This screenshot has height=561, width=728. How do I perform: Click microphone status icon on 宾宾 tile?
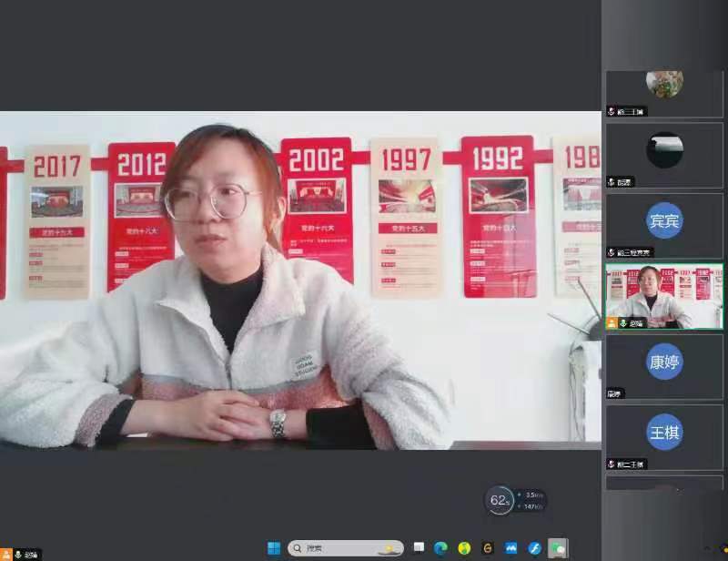(x=612, y=252)
